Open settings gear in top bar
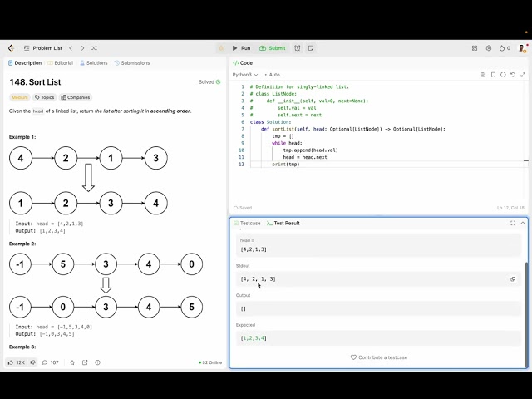 [x=489, y=48]
